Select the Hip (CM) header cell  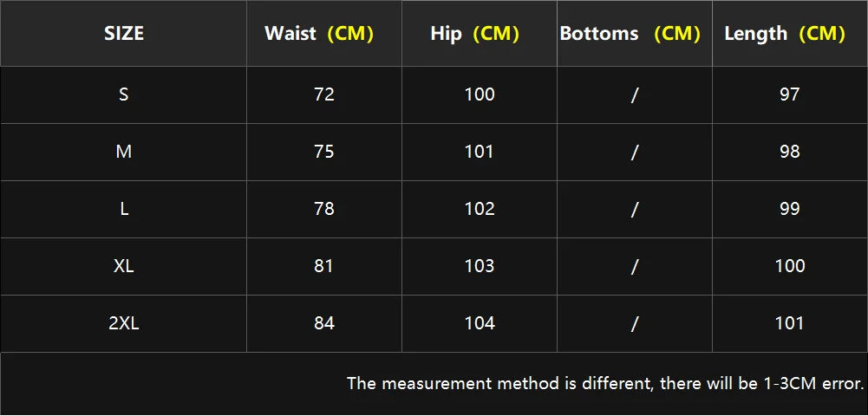(480, 33)
